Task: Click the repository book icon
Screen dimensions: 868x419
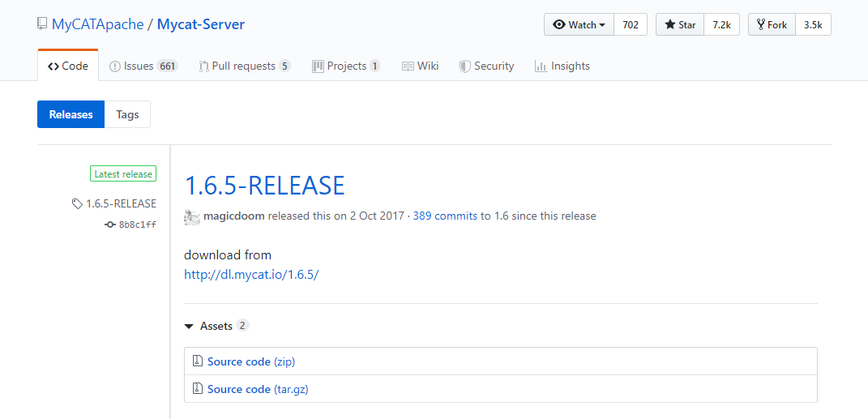Action: [42, 24]
